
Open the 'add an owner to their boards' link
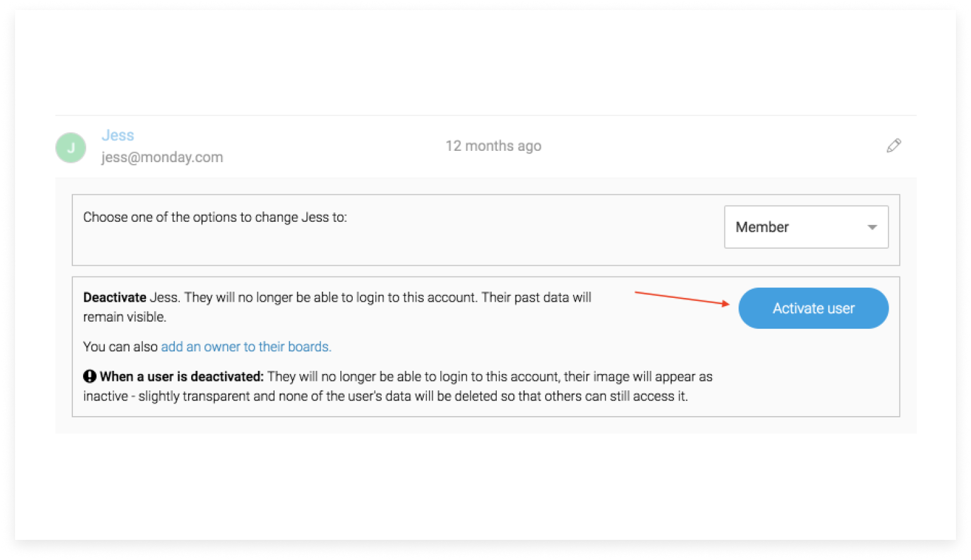[x=246, y=347]
